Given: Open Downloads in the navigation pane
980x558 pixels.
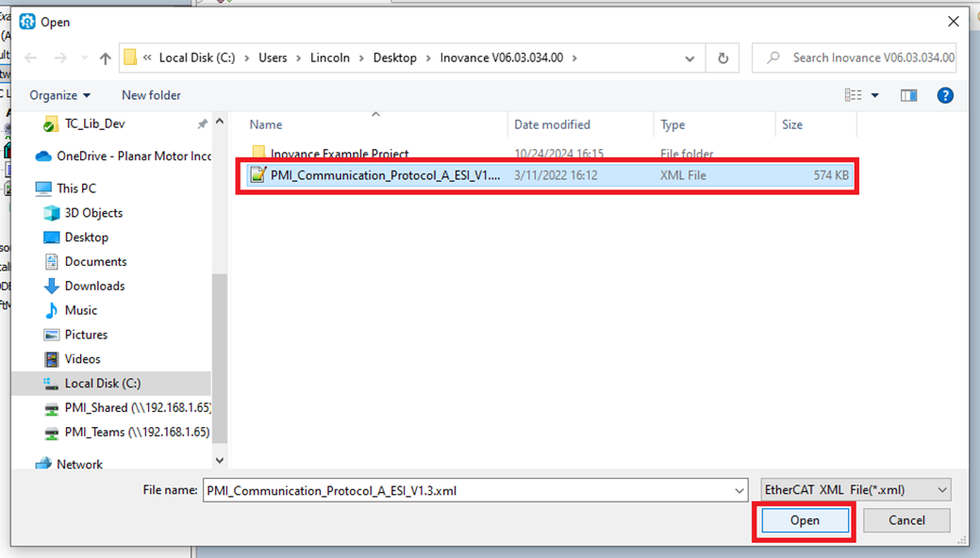Looking at the screenshot, I should click(94, 286).
